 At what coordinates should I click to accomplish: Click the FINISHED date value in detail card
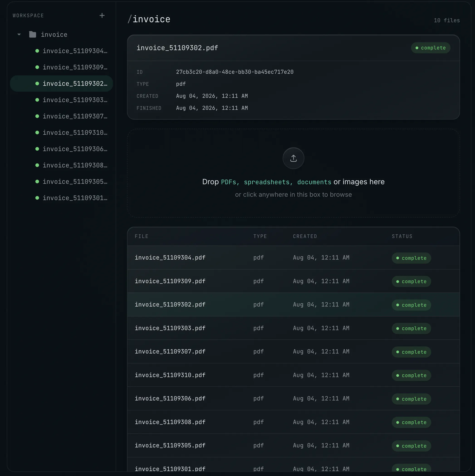212,108
